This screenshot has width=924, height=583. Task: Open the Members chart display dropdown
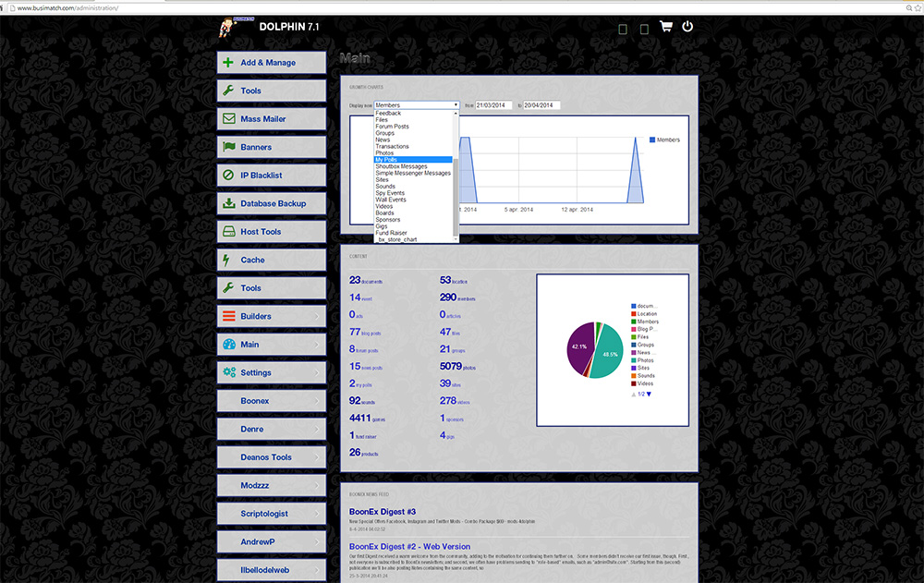click(x=416, y=105)
